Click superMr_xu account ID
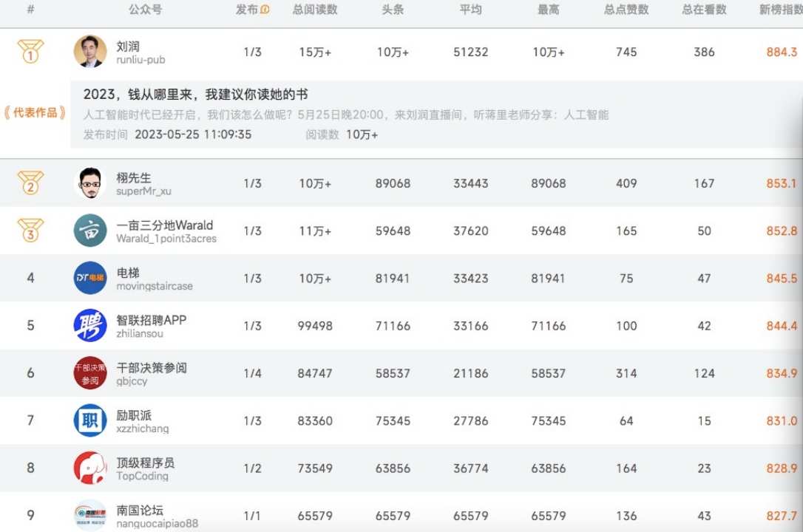803x532 pixels. pos(144,191)
